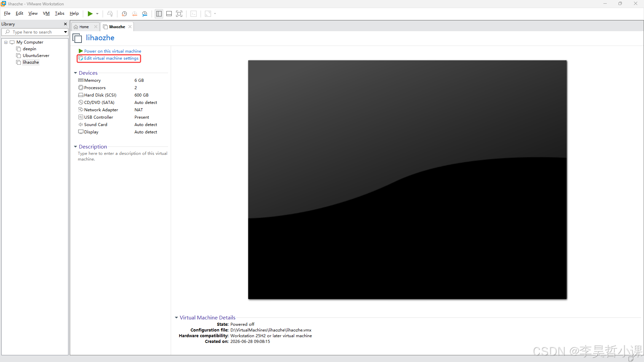Open the Tabs menu
Image resolution: width=644 pixels, height=362 pixels.
coord(60,13)
